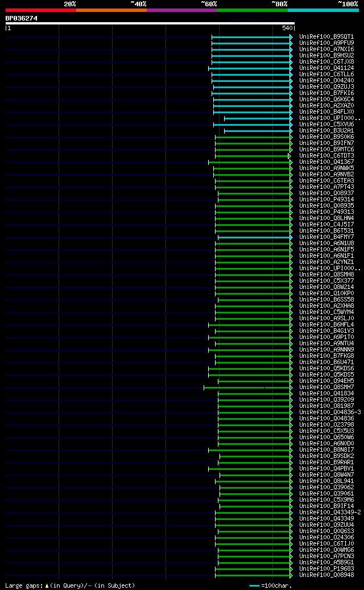This screenshot has width=364, height=590.
Task: Select the UniRef100_B8N8I7 label
Action: (326, 449)
